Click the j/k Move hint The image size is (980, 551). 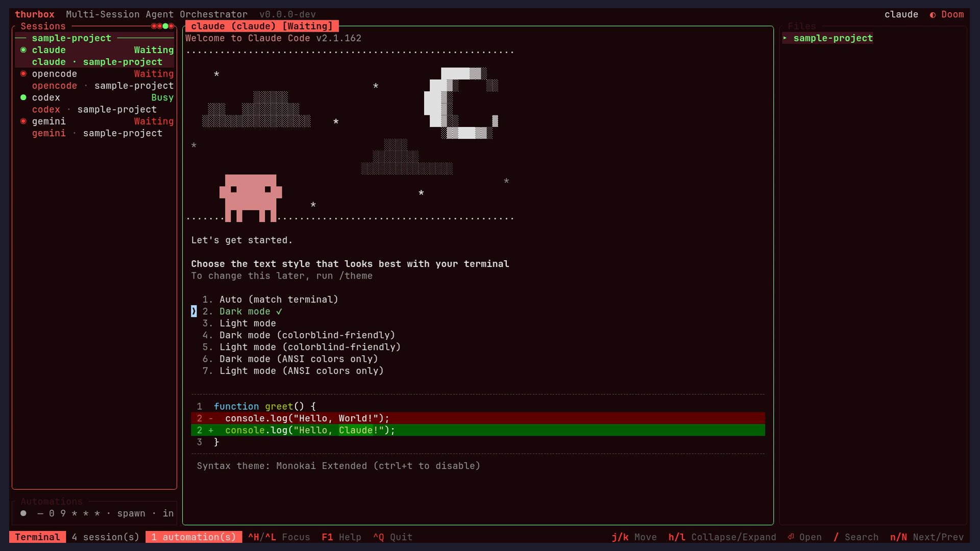(x=634, y=537)
